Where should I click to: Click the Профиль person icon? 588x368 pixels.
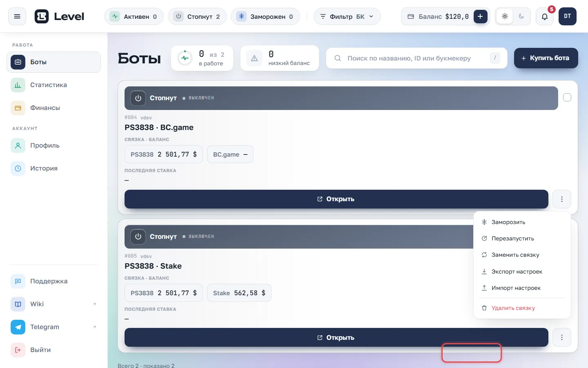click(18, 146)
